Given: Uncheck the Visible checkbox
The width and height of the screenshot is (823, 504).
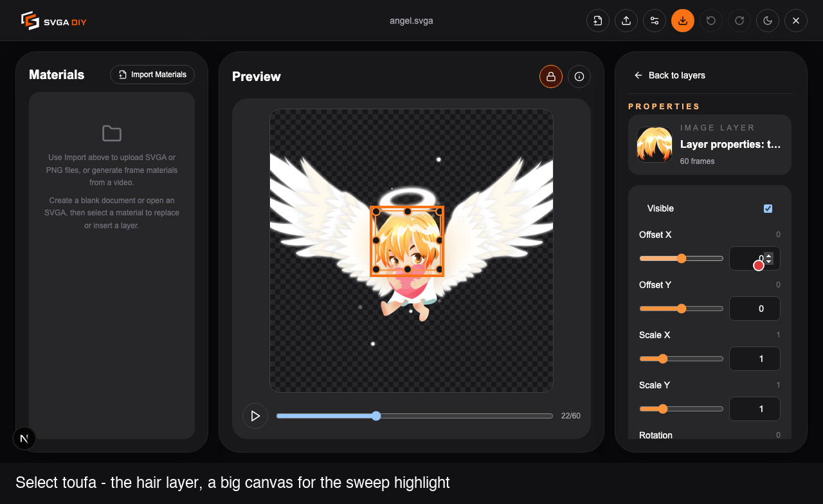Looking at the screenshot, I should point(768,208).
